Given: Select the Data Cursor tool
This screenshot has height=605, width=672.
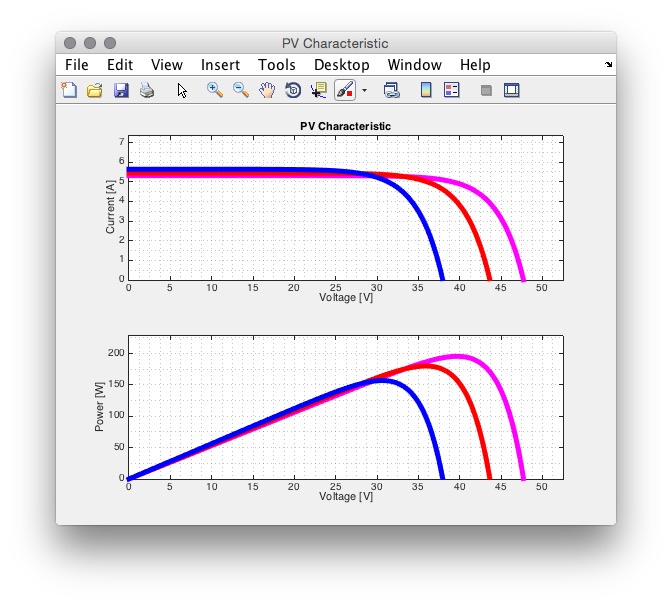Looking at the screenshot, I should (x=319, y=90).
